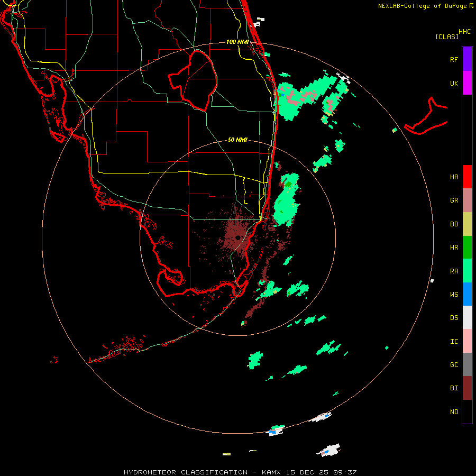The width and height of the screenshot is (476, 476).
Task: Click the NEXLAB-College of DuPage credit
Action: (x=426, y=6)
